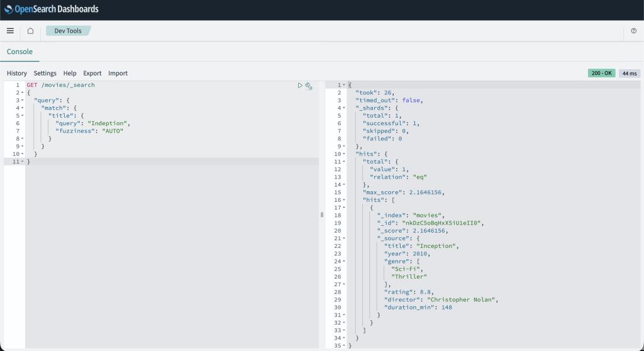The image size is (644, 351).
Task: Click the Dev Tools breadcrumb
Action: click(x=67, y=31)
